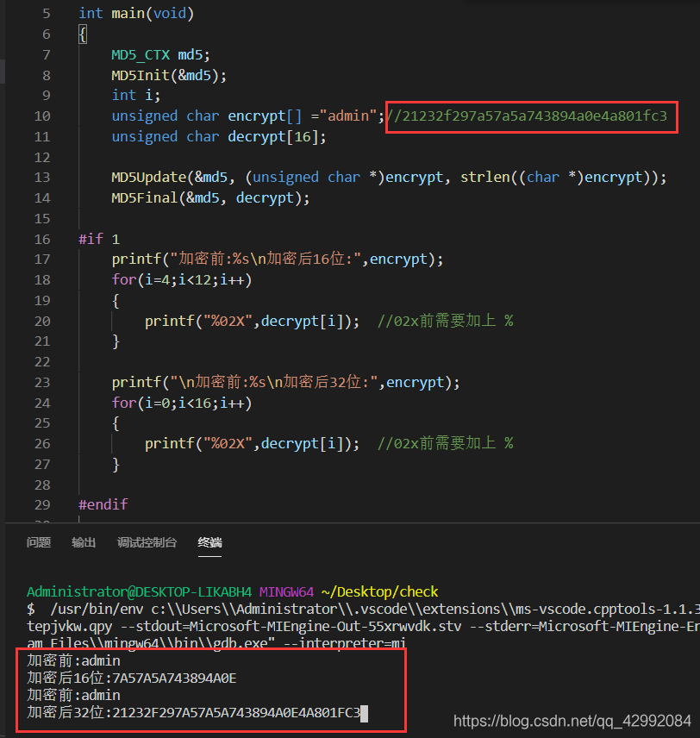Viewport: 700px width, 738px height.
Task: Select the 调试控制台 debug console tab
Action: [x=147, y=542]
